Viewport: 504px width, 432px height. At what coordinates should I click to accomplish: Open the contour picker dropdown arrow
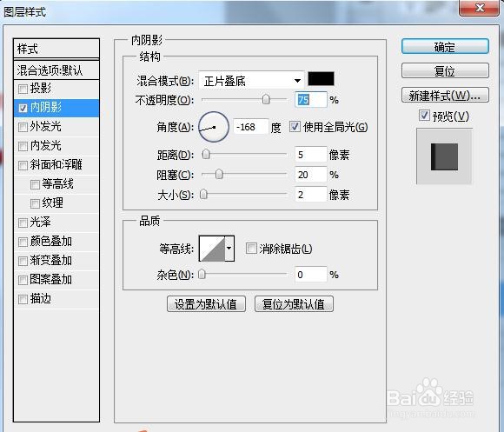[229, 248]
